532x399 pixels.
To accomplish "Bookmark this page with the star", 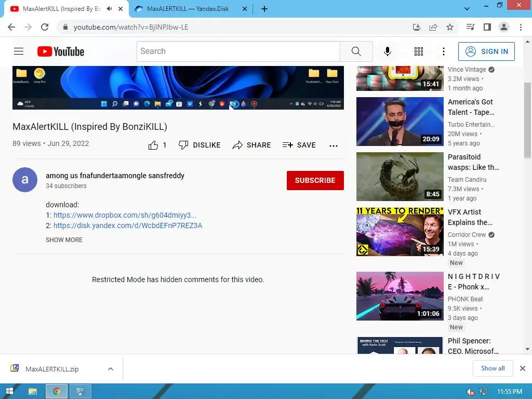I will (x=450, y=27).
